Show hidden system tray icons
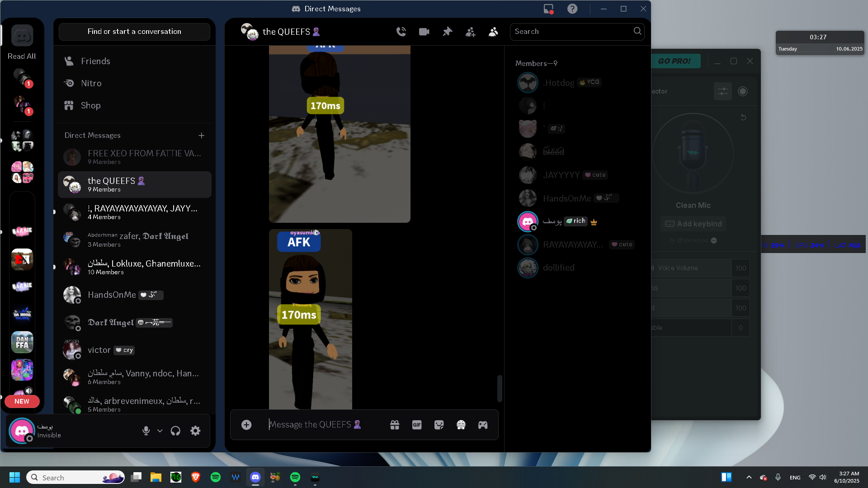Screen dimensions: 868x488 749,478
